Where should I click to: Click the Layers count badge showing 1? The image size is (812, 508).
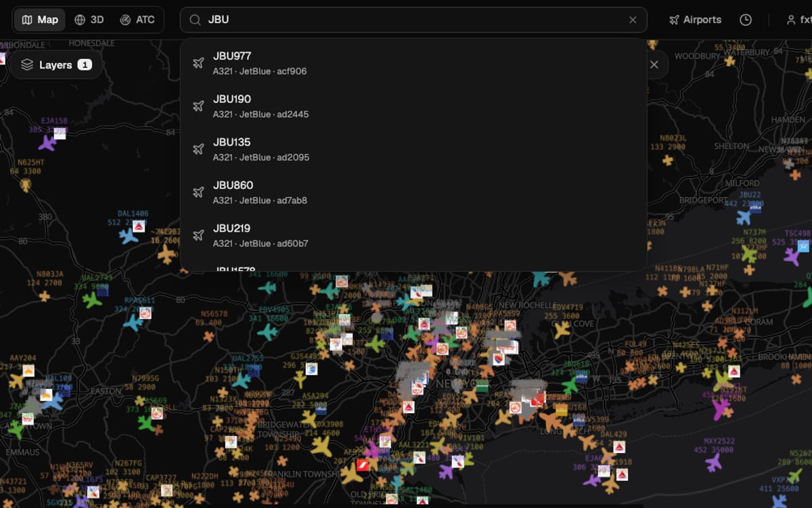click(x=85, y=65)
